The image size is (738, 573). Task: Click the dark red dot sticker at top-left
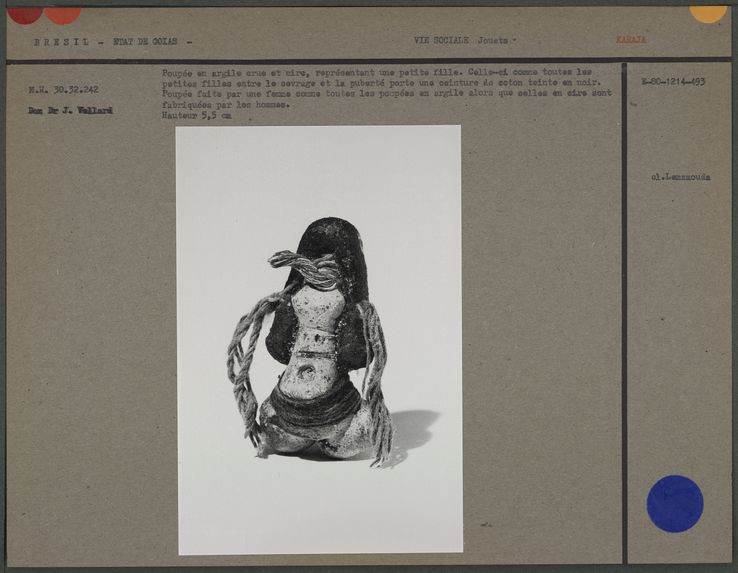tap(24, 13)
